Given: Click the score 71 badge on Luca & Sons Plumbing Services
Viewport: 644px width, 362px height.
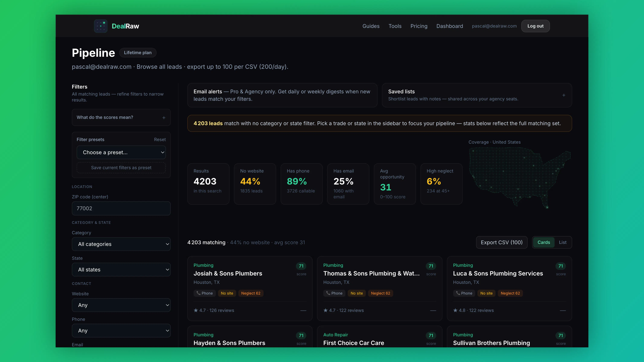Looking at the screenshot, I should click(561, 266).
